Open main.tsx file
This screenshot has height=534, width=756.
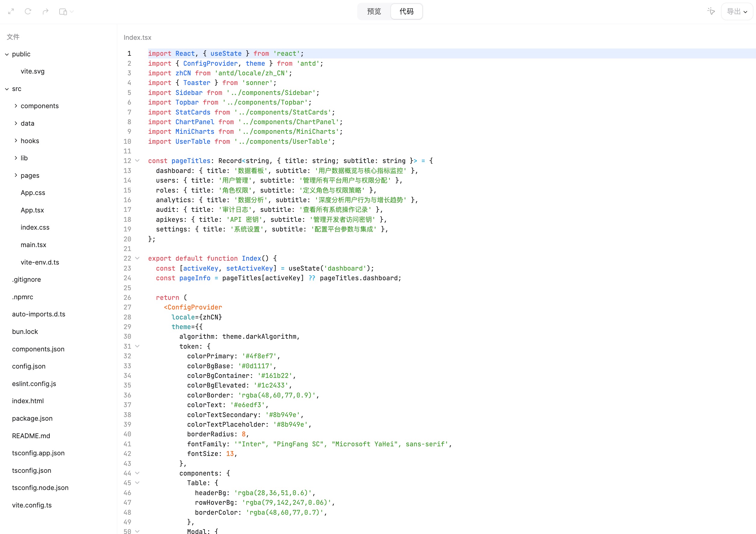pos(33,245)
